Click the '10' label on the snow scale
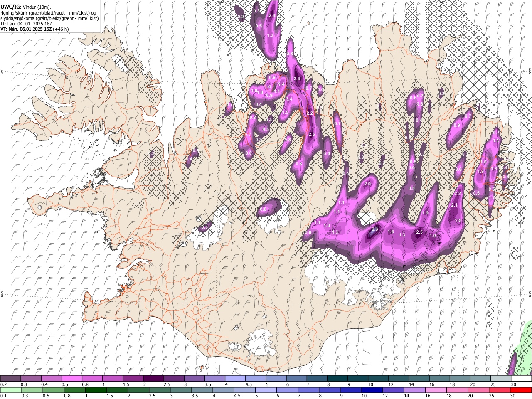532x399 pixels. (x=370, y=384)
